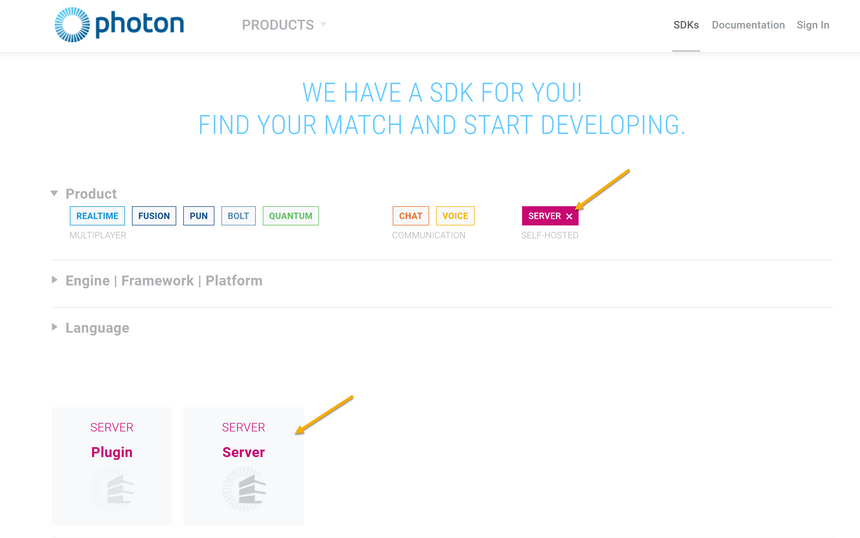Toggle the FUSION product filter
Screen dimensions: 860x538
[154, 216]
